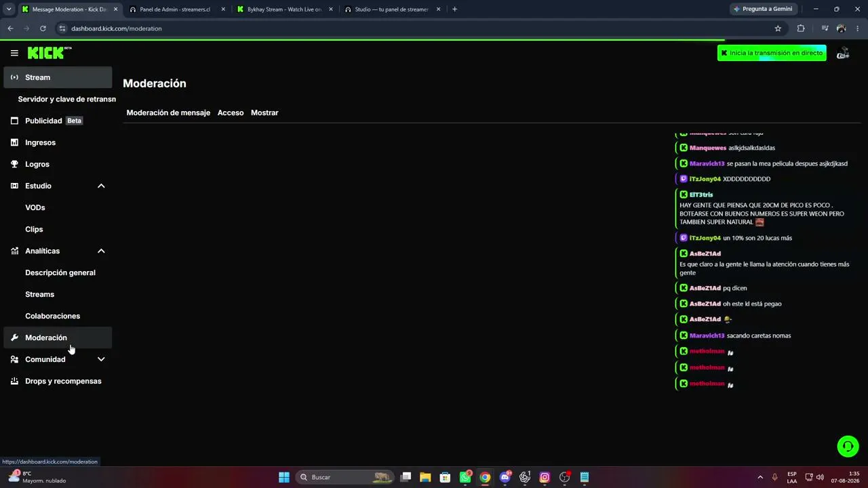Open Instagram from the taskbar
Image resolution: width=868 pixels, height=488 pixels.
545,477
